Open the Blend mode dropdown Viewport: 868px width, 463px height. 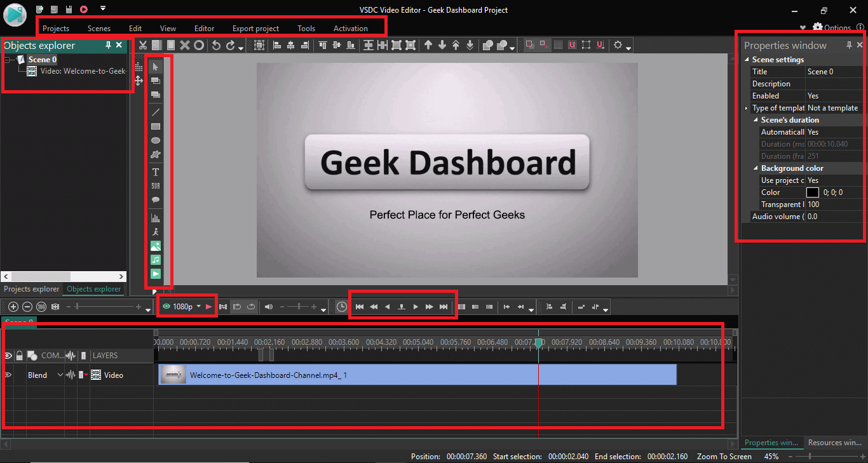pyautogui.click(x=59, y=375)
